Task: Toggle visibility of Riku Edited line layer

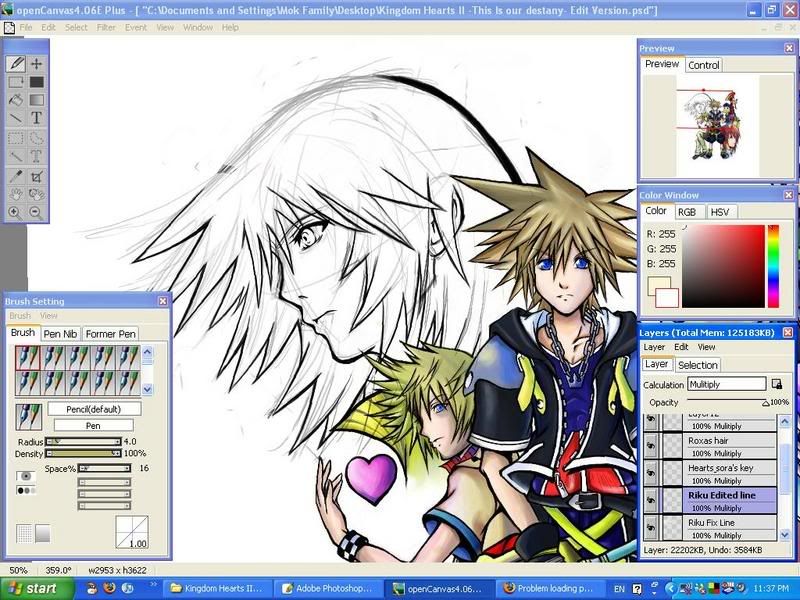Action: pyautogui.click(x=651, y=501)
